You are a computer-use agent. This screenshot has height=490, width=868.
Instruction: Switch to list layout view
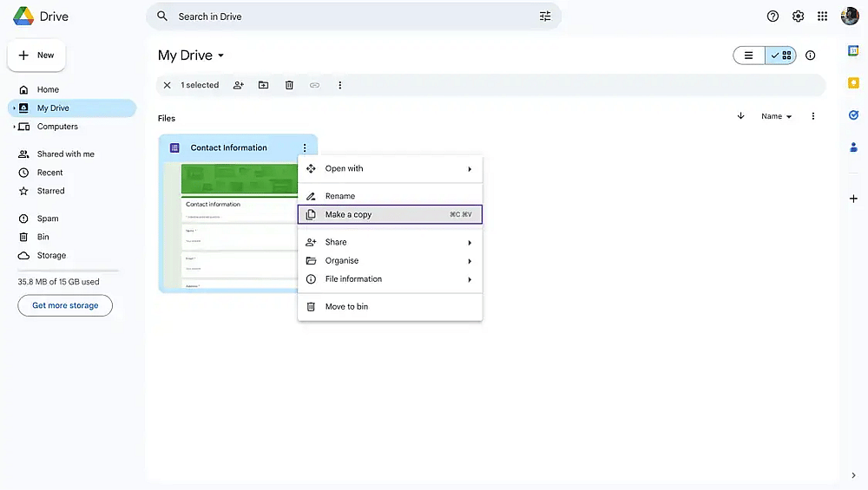[x=749, y=56]
